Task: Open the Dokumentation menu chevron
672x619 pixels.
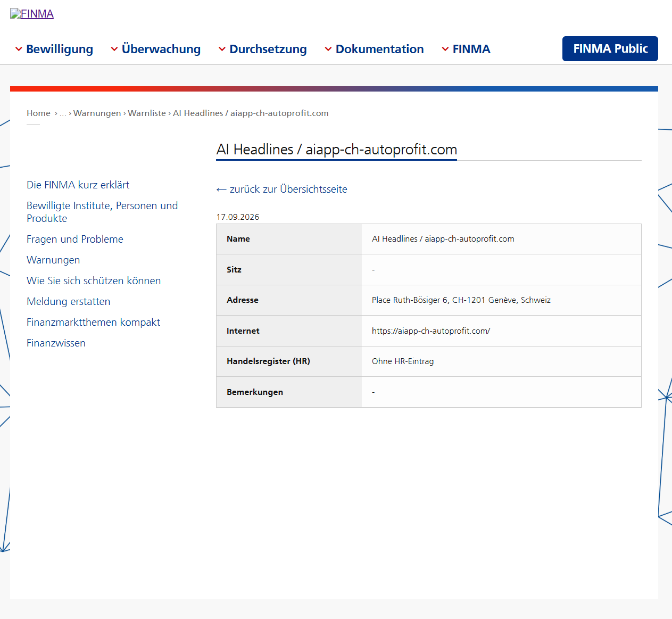Action: (328, 49)
